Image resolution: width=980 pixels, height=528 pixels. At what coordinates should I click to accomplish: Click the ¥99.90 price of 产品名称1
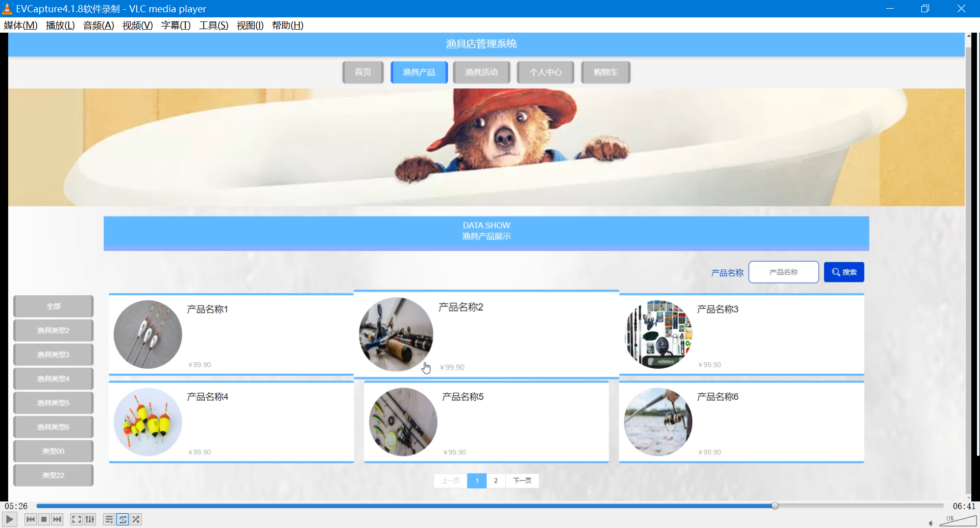coord(200,365)
